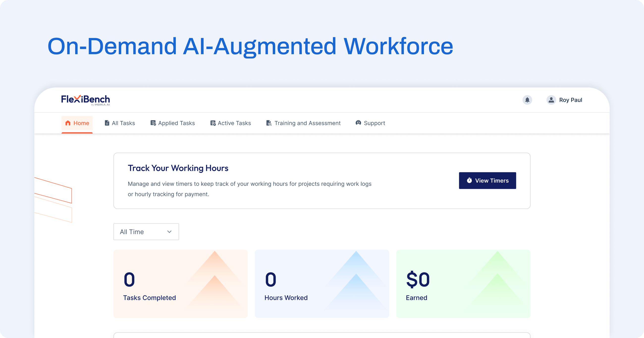Select the Active Tasks icon
The image size is (644, 338).
coord(213,123)
